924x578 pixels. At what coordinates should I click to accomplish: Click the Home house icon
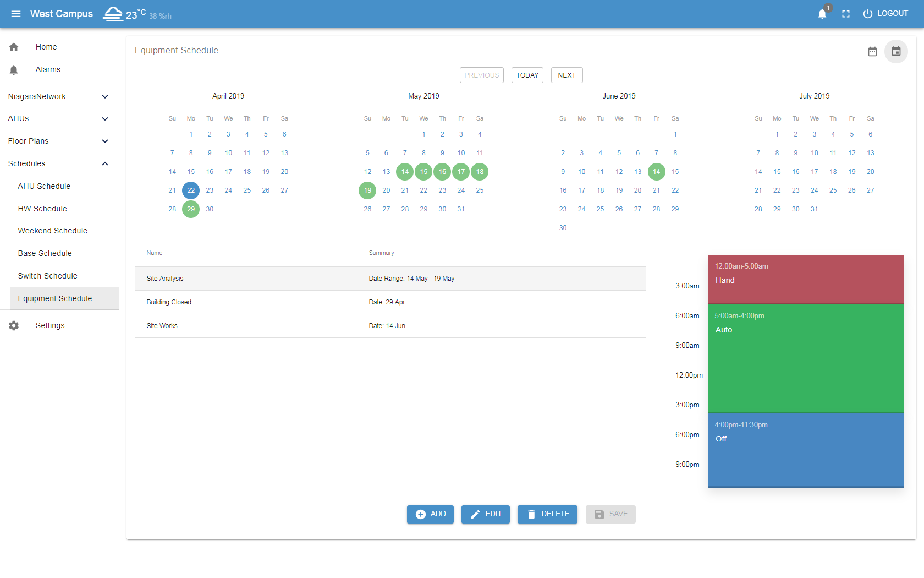click(14, 47)
